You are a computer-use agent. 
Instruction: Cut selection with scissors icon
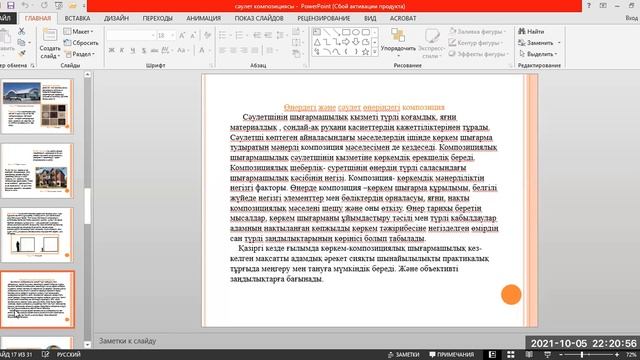(21, 31)
